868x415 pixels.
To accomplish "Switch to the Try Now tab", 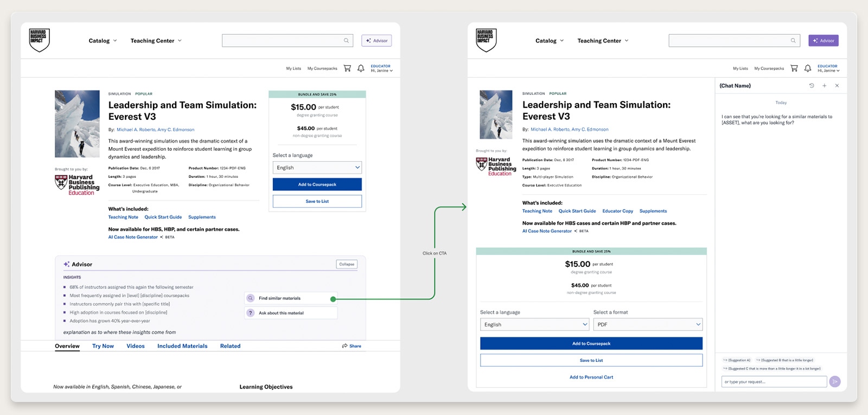I will click(103, 346).
